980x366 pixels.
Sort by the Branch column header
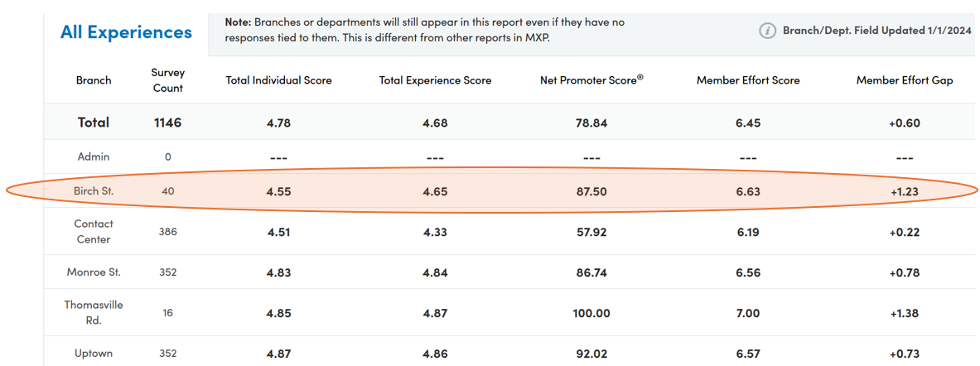click(94, 80)
